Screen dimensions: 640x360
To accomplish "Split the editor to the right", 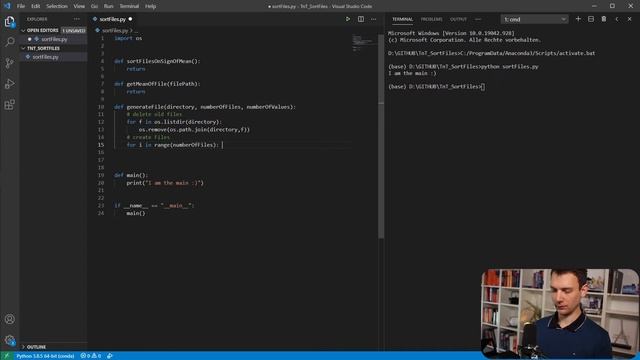I will coord(361,19).
